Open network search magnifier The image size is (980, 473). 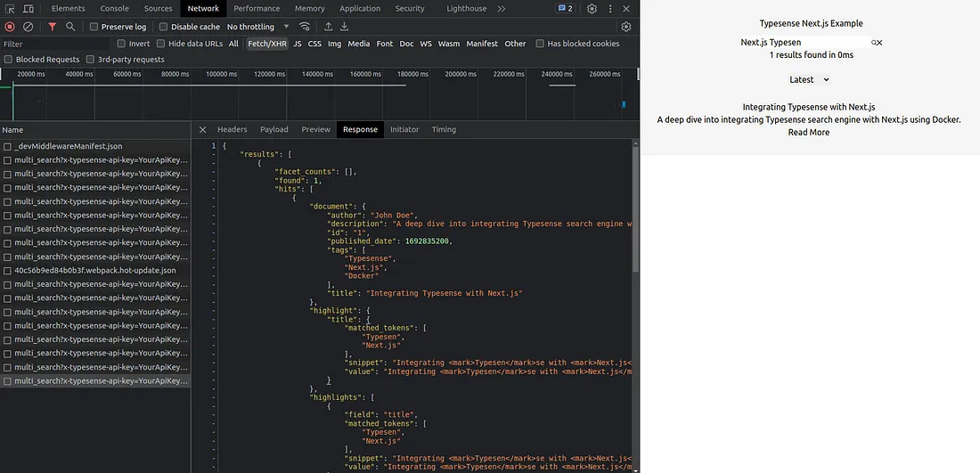pyautogui.click(x=70, y=27)
